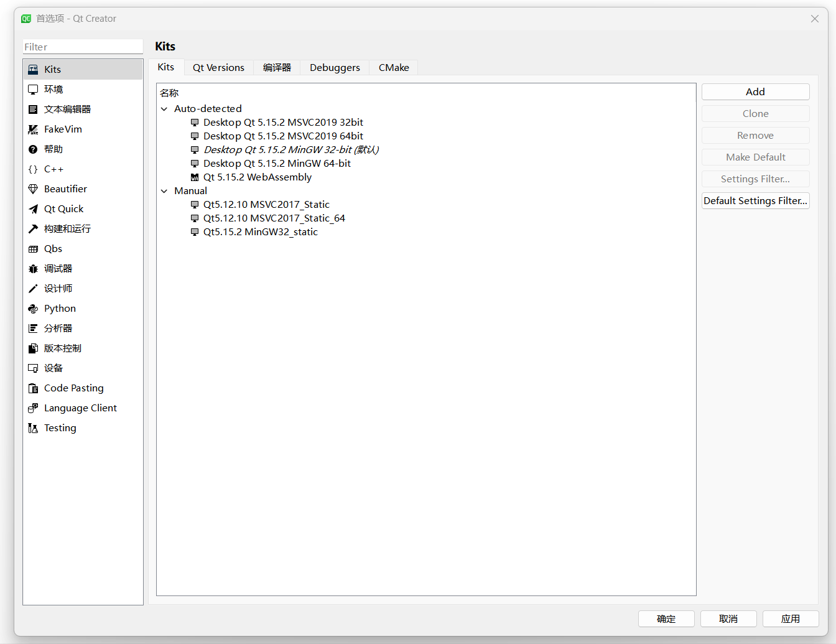This screenshot has width=836, height=644.
Task: Close the 首选项 dialog window
Action: [x=815, y=19]
